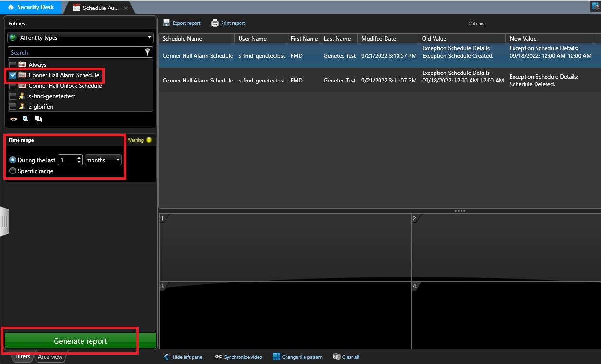Click the select all entities icon
The height and width of the screenshot is (364, 601).
pyautogui.click(x=26, y=119)
